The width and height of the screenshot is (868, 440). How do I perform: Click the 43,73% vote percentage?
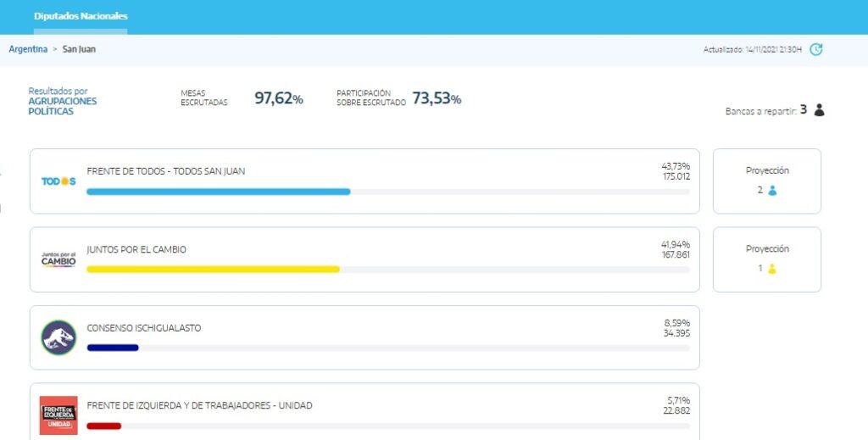point(676,166)
